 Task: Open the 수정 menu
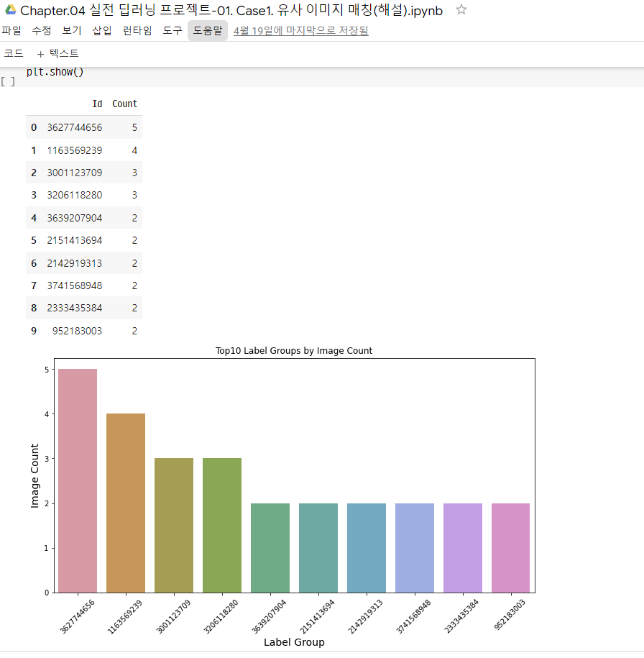[x=42, y=31]
